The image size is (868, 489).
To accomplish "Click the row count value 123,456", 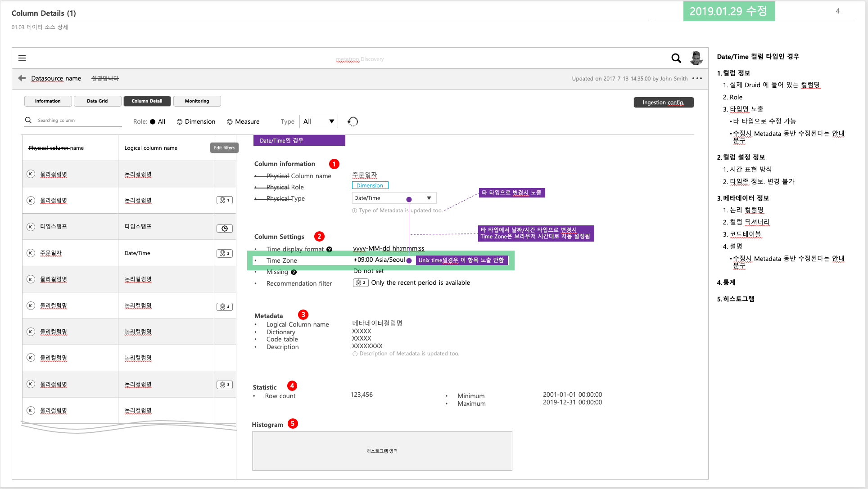I will (x=362, y=395).
